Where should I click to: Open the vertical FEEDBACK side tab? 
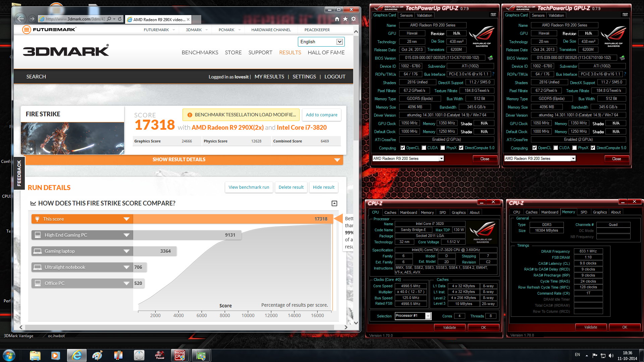tap(19, 173)
